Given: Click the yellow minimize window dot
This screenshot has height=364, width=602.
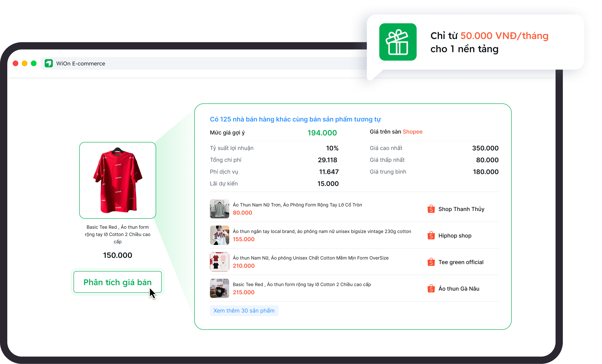Looking at the screenshot, I should (x=24, y=63).
